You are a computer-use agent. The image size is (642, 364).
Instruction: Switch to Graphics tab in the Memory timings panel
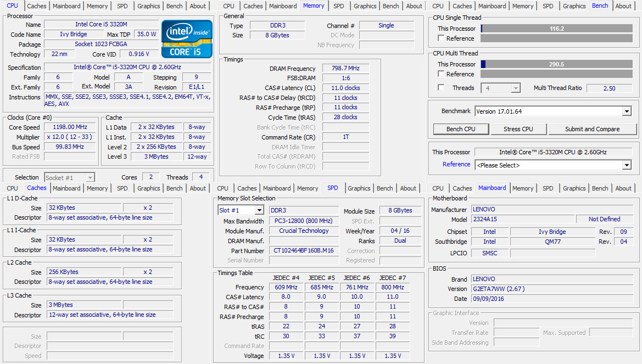pos(365,6)
